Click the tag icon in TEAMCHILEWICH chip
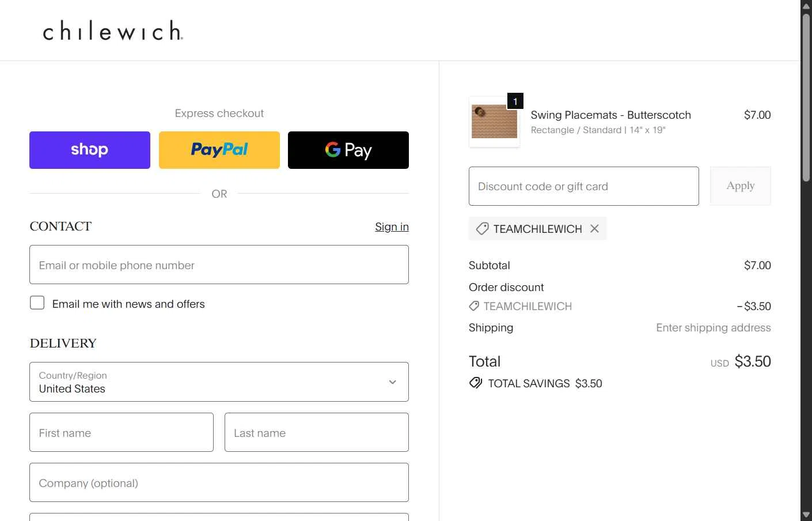Image resolution: width=812 pixels, height=521 pixels. [x=483, y=229]
